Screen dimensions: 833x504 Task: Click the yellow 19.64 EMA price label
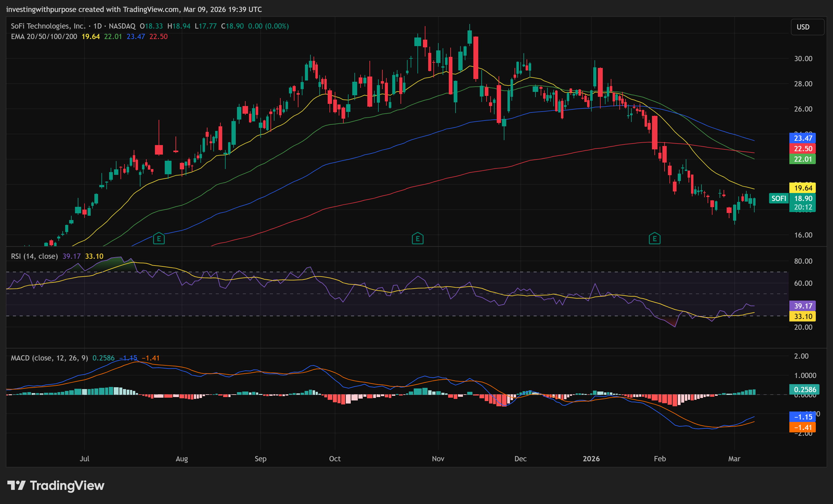803,188
